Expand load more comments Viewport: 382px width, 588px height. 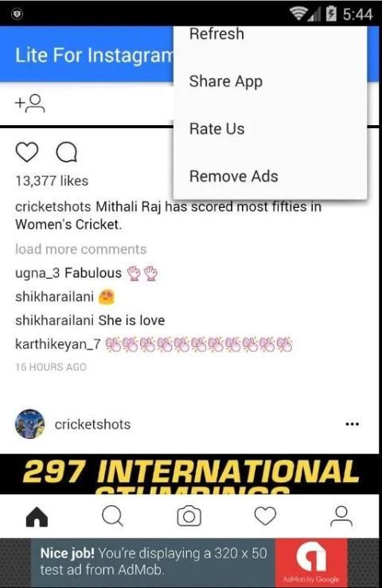tap(80, 249)
